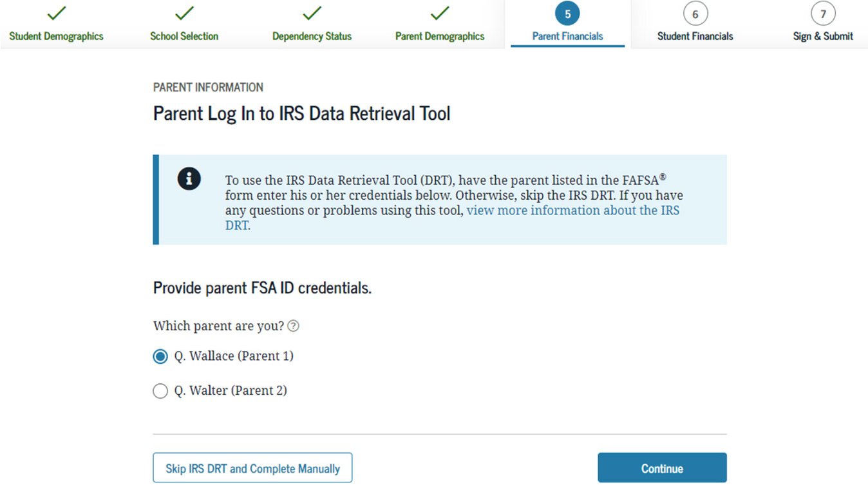Click the Continue button
This screenshot has height=503, width=868.
[x=662, y=468]
